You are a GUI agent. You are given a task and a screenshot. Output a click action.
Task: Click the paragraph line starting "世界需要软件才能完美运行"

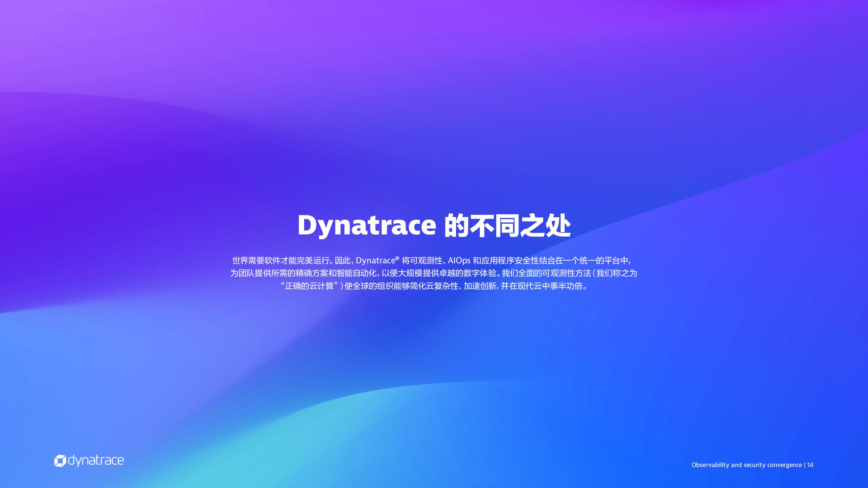(431, 261)
